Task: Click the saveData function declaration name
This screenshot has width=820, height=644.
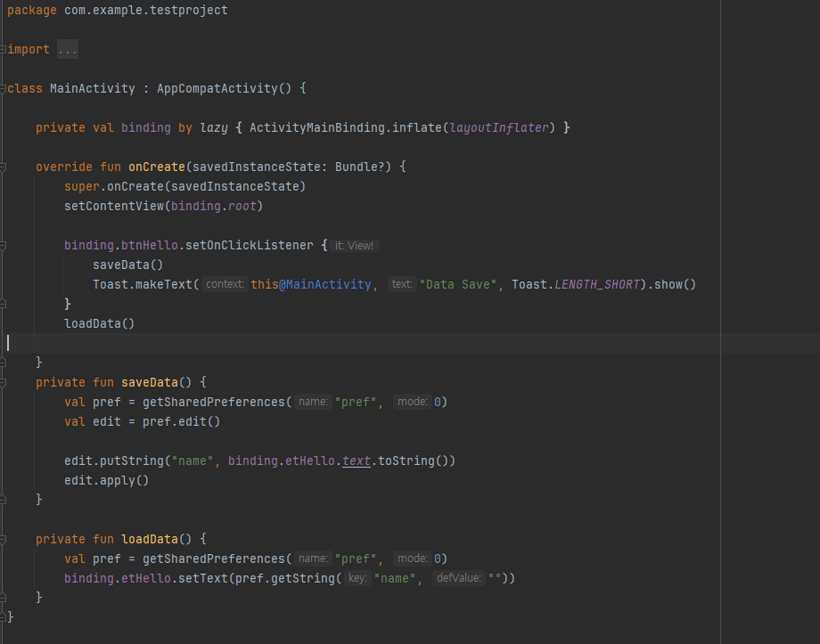Action: tap(150, 383)
